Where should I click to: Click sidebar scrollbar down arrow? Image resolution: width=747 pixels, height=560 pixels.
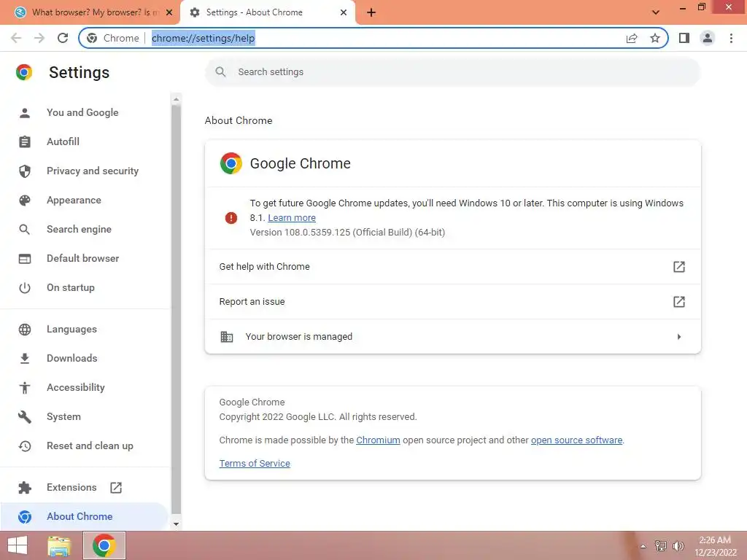(x=176, y=524)
